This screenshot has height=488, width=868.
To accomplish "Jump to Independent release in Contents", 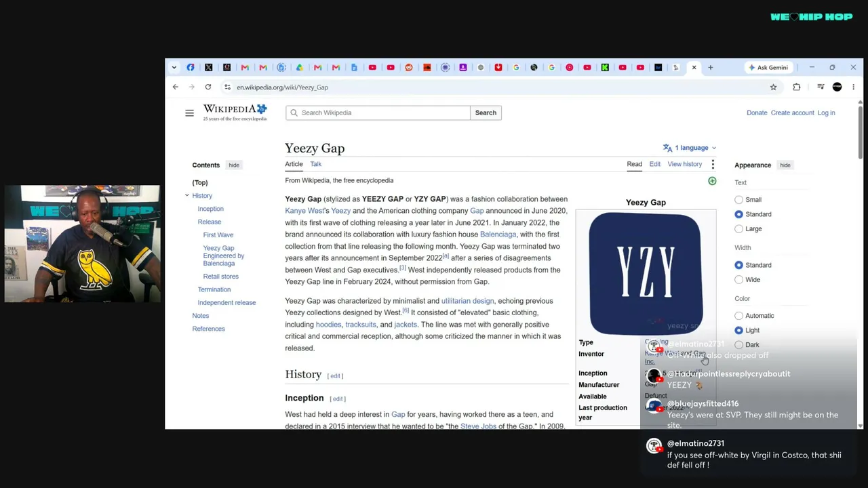I will tap(226, 303).
